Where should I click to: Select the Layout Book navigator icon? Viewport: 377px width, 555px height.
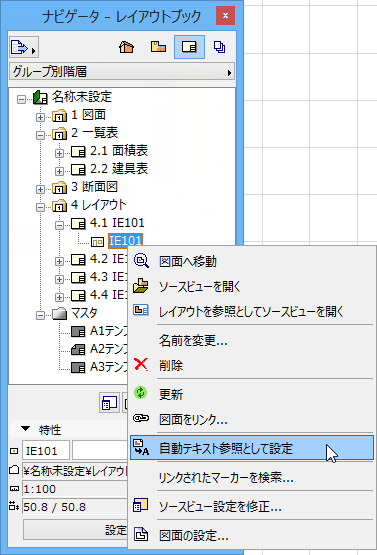(189, 47)
